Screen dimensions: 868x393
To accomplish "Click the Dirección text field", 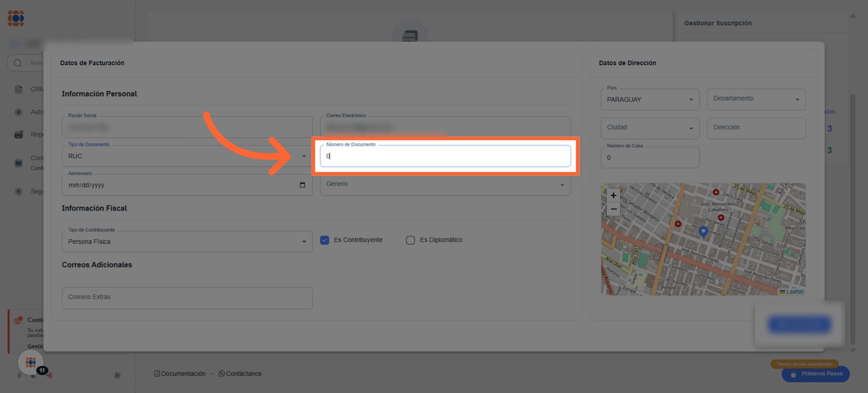I will [756, 128].
